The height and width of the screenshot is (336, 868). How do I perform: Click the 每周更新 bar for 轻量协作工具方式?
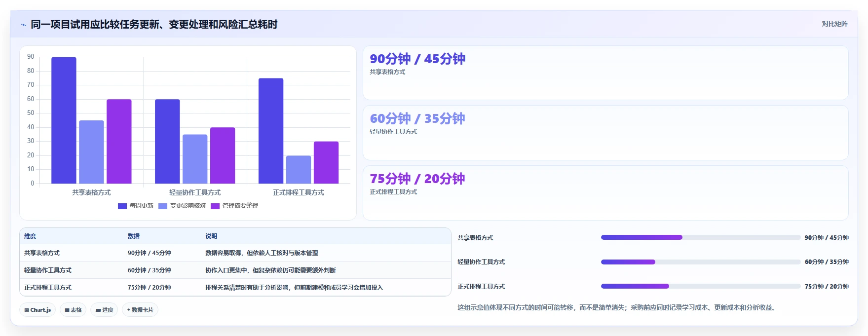coord(167,142)
